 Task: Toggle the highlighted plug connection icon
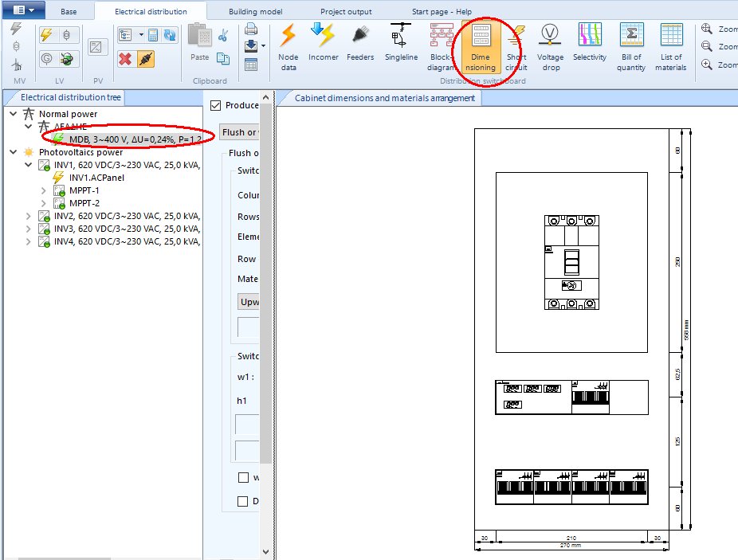pos(147,58)
